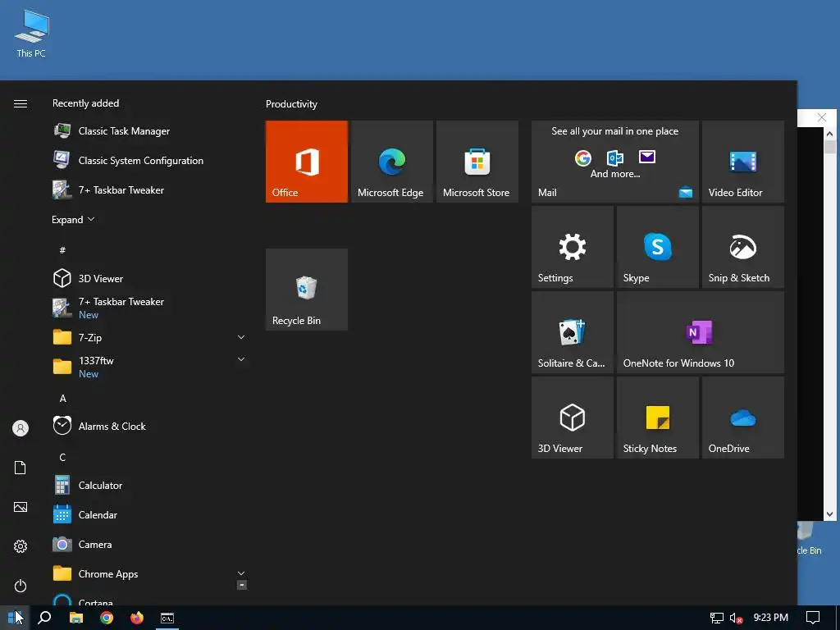Open the Settings tile
840x630 pixels.
coord(572,246)
